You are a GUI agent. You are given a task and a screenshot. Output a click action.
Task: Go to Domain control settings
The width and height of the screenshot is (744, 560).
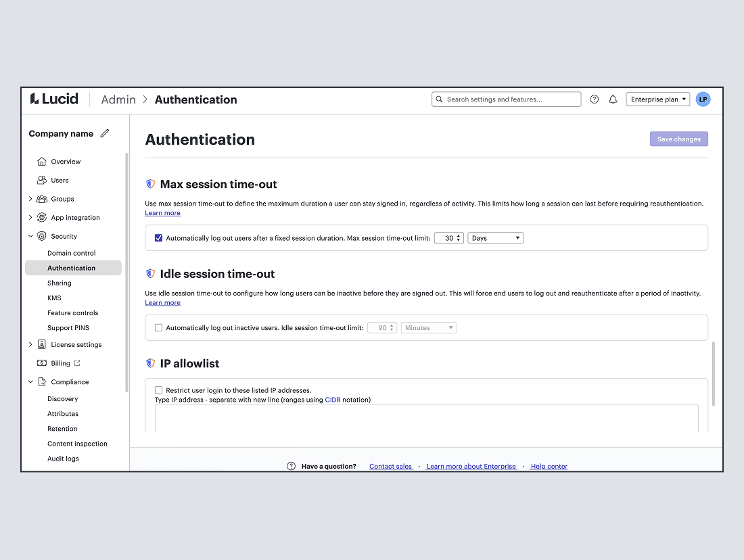pyautogui.click(x=72, y=253)
